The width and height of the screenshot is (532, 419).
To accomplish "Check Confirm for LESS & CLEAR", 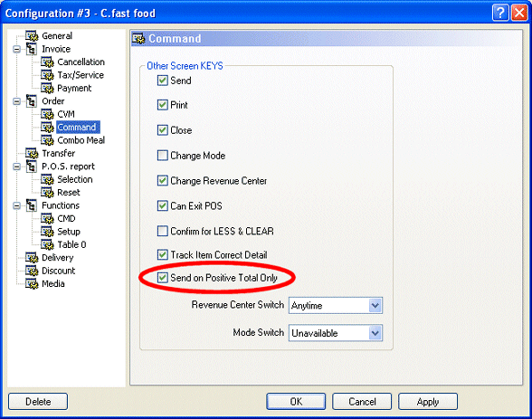I will point(163,232).
